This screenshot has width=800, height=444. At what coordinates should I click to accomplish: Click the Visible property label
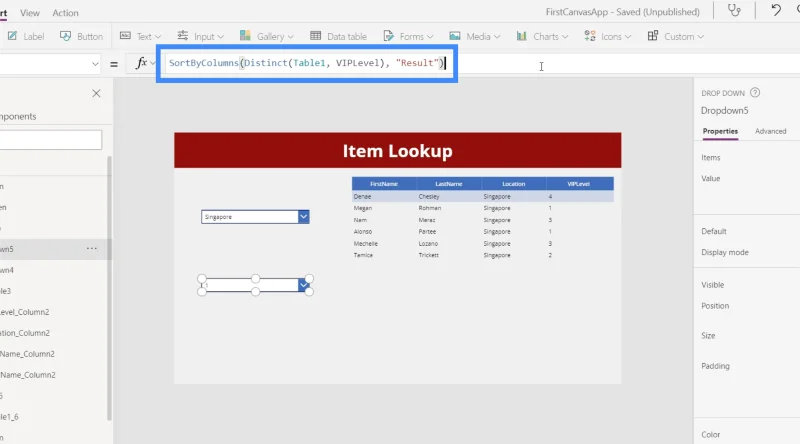(712, 285)
